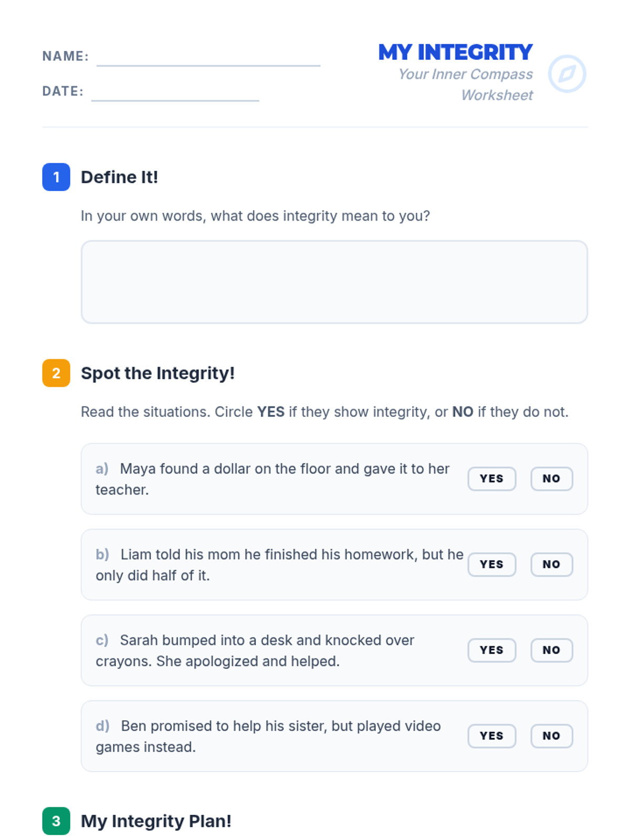Image resolution: width=630 pixels, height=840 pixels.
Task: Choose NO for Sarah's crayons situation
Action: 551,650
